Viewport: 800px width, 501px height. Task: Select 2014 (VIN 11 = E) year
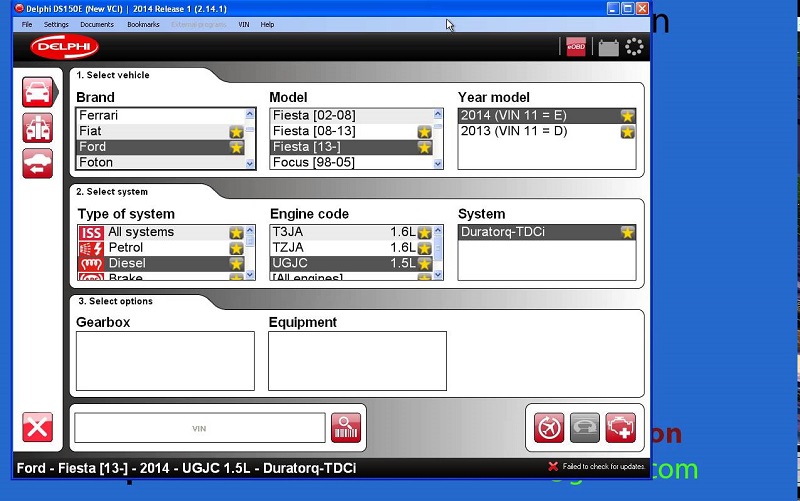[x=547, y=116]
